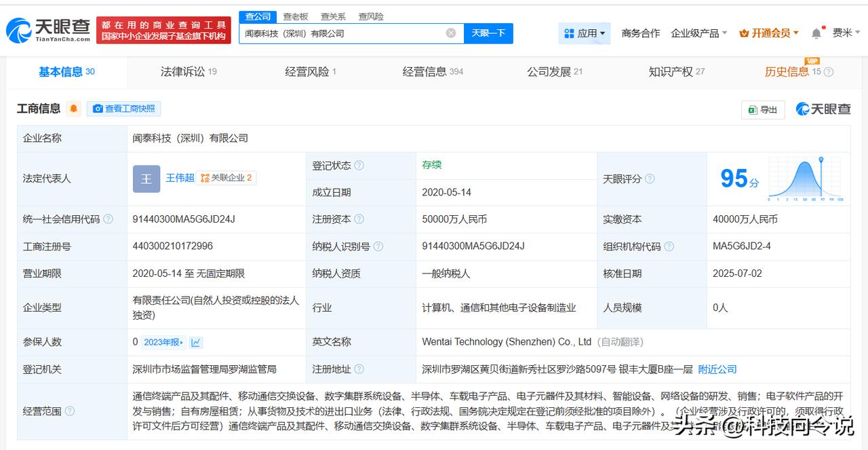The image size is (868, 450).
Task: Select the 查风险 search tab
Action: [x=371, y=16]
